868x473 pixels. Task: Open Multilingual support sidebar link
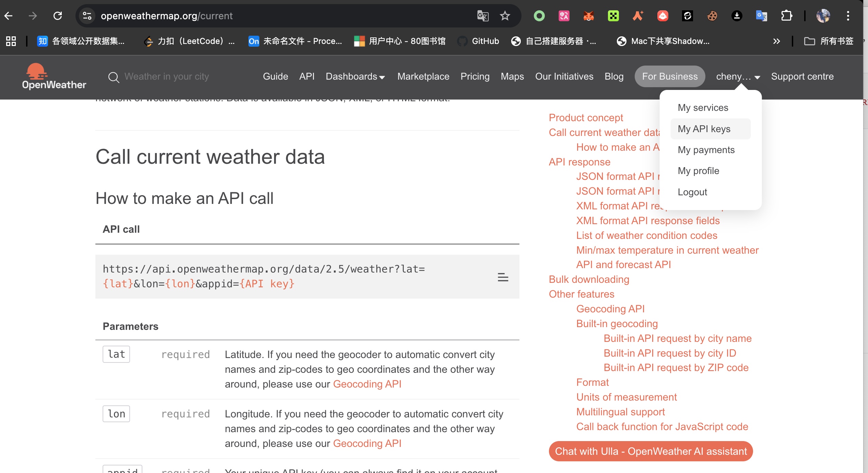click(x=620, y=412)
